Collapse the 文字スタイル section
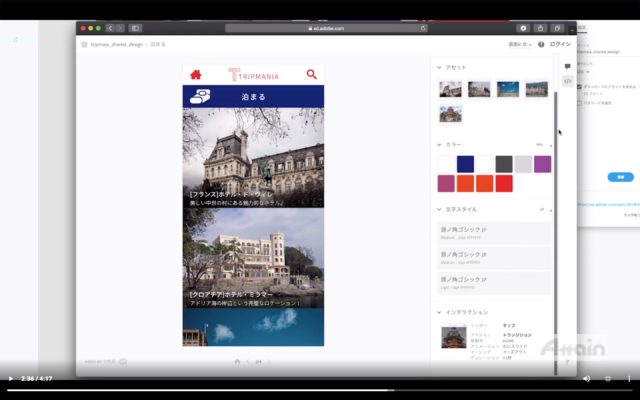The height and width of the screenshot is (400, 640). [439, 209]
